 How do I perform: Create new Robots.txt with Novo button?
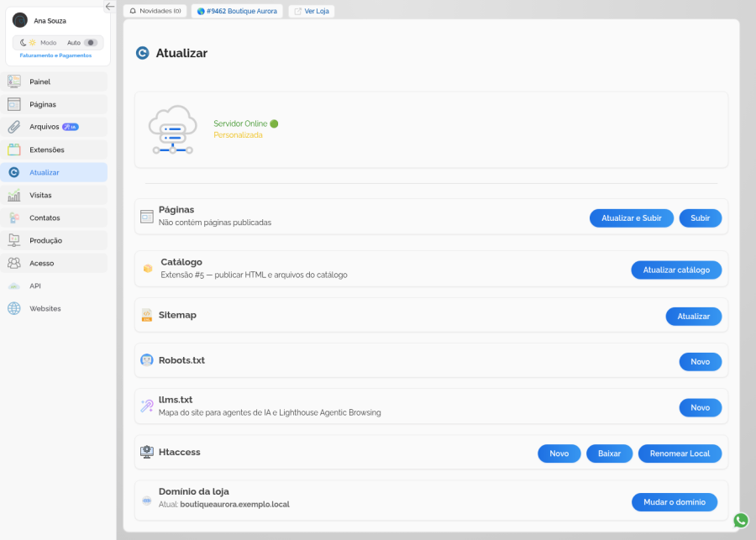coord(700,362)
